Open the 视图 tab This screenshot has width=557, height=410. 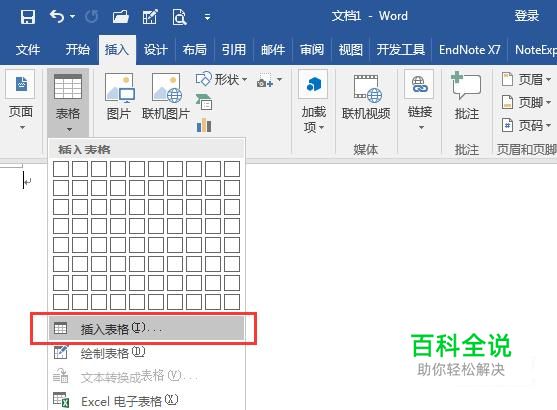click(x=351, y=49)
